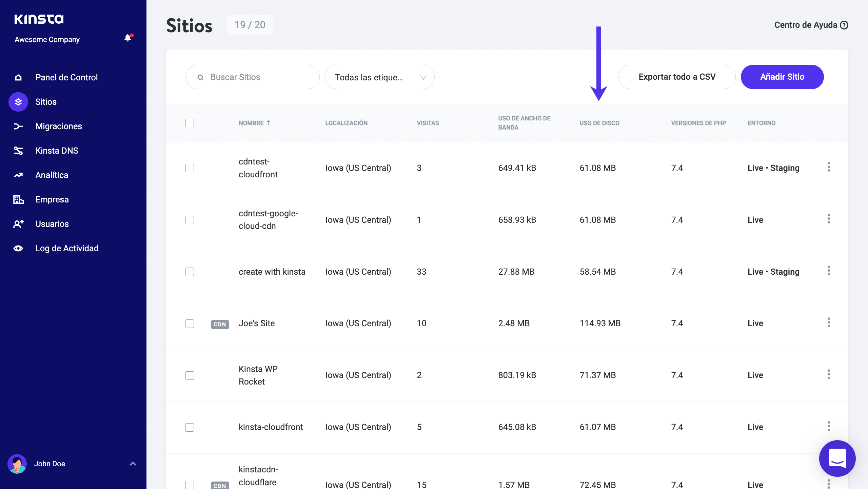The image size is (868, 489).
Task: Open the chat support bubble
Action: (837, 458)
